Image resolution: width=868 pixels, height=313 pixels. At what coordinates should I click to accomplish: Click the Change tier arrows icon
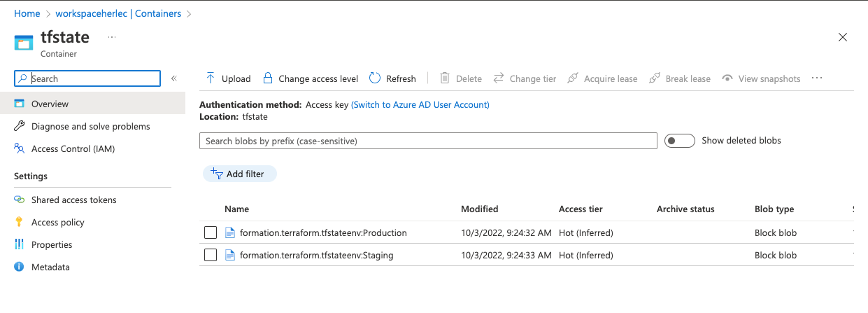(499, 78)
